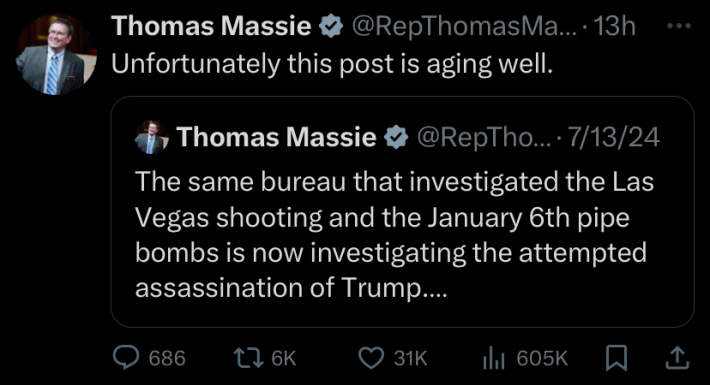
Task: Open quoted Thomas Massie author name
Action: (x=277, y=137)
